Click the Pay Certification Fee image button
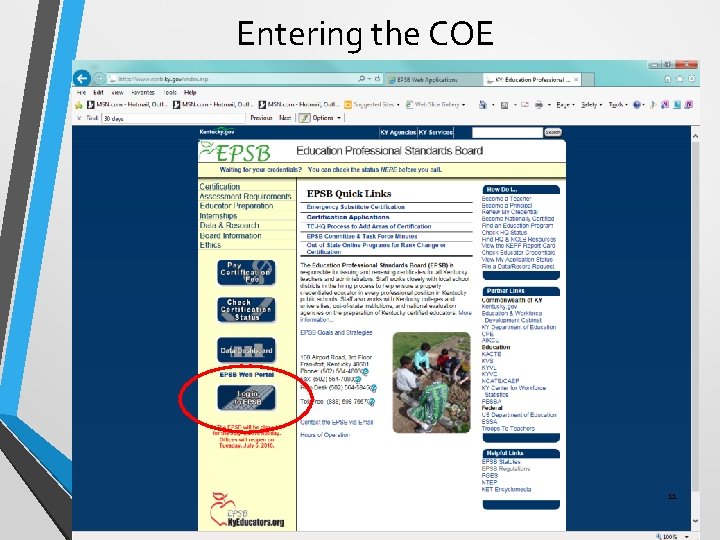The image size is (720, 540). pos(246,272)
